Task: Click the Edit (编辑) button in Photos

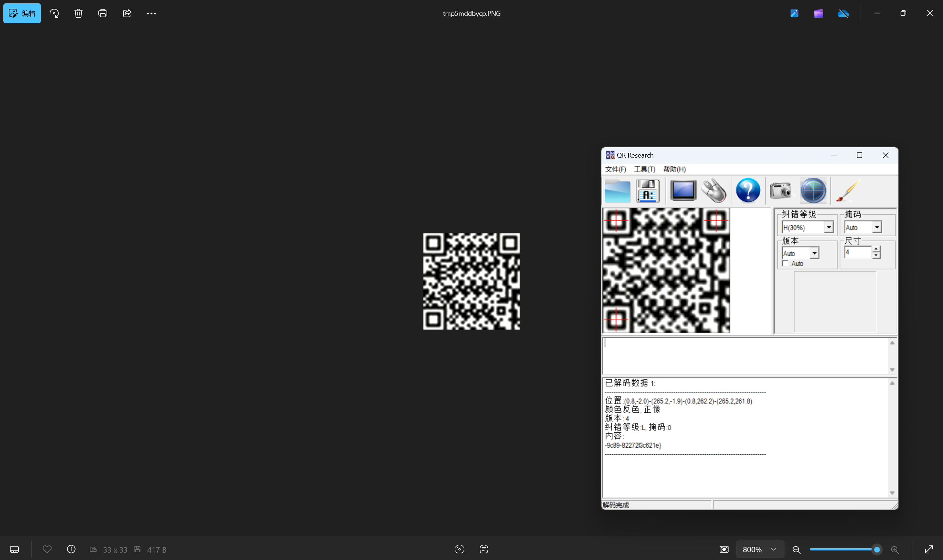Action: coord(22,13)
